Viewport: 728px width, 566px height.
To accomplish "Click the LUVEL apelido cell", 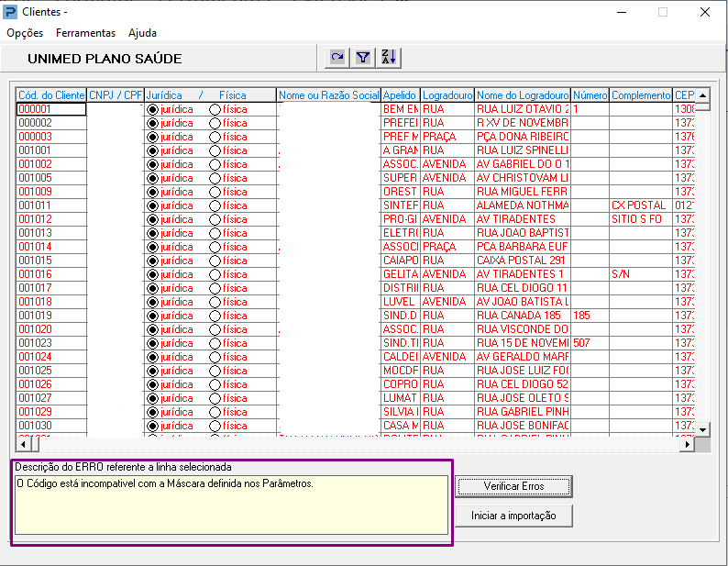I will 400,302.
